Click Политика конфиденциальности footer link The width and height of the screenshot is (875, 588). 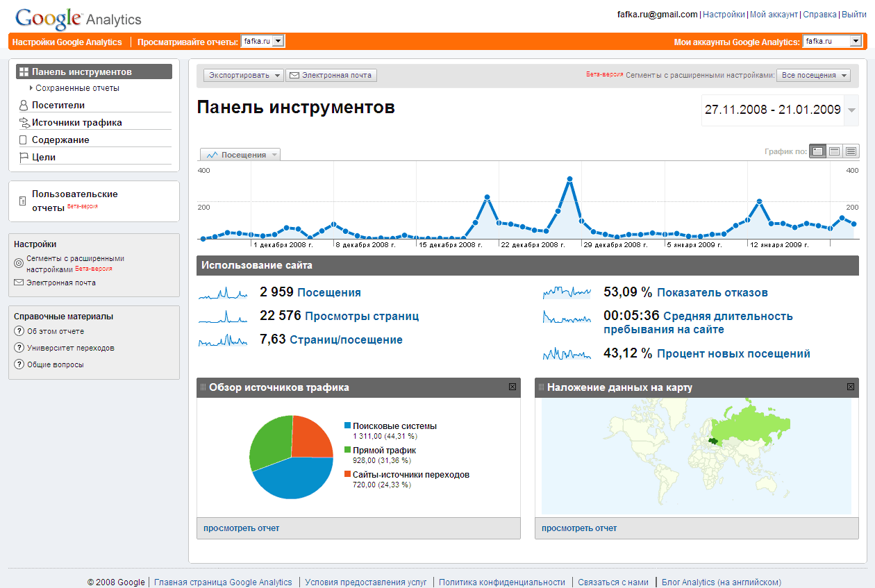click(x=502, y=582)
